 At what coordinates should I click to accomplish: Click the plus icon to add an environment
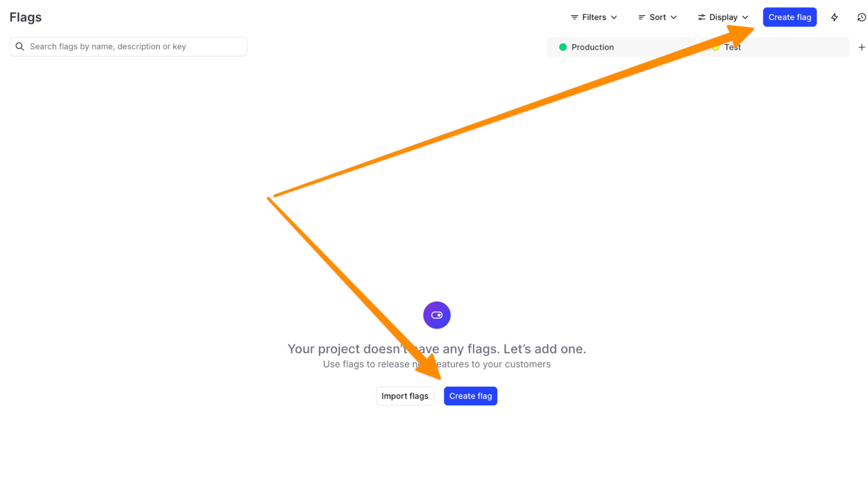861,47
